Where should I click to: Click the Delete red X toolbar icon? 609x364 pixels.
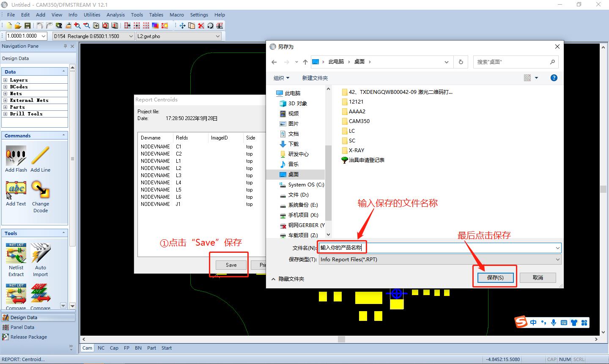(201, 26)
